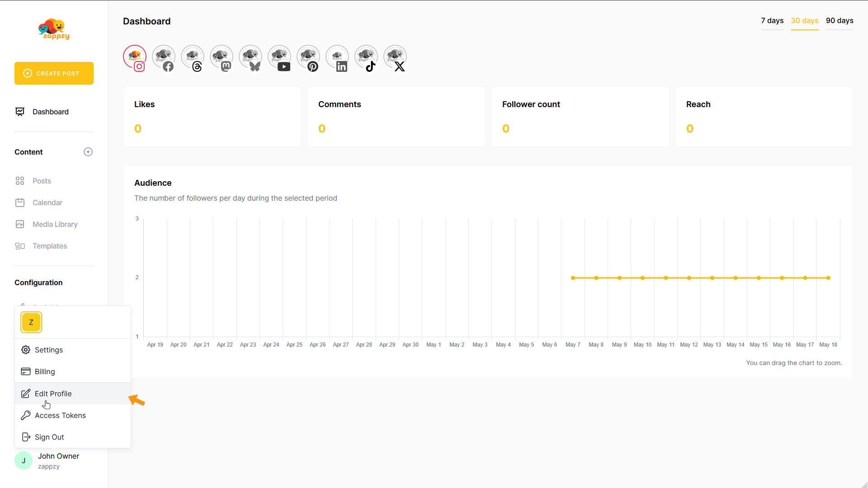Switch to 90 days period
The height and width of the screenshot is (488, 868).
click(840, 21)
